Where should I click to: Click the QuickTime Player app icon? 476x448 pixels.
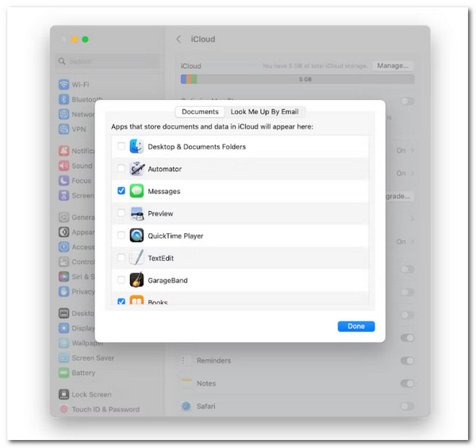point(136,235)
